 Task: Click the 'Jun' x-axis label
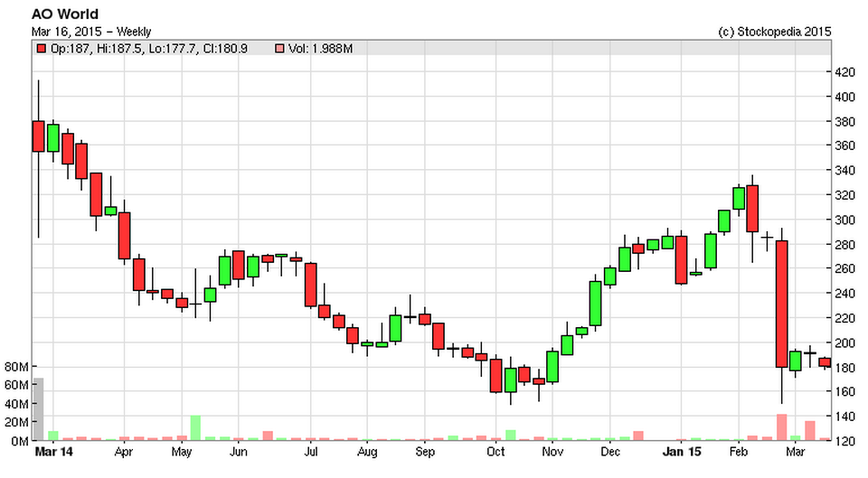pyautogui.click(x=238, y=452)
